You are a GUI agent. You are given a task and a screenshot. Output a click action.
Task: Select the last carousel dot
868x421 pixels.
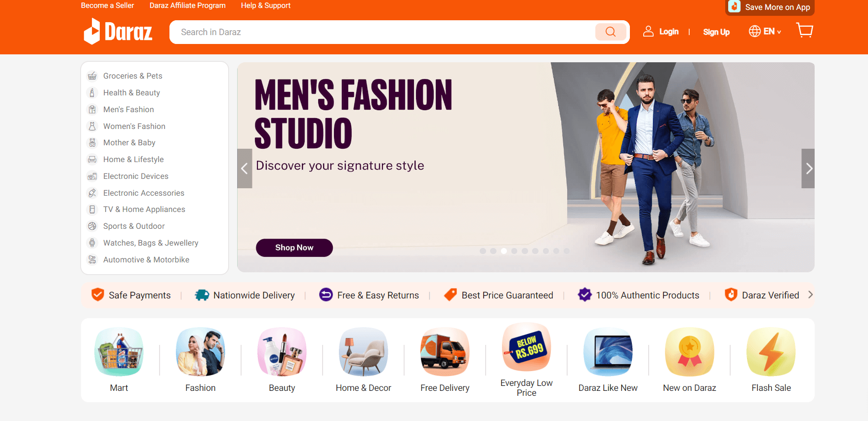(567, 251)
